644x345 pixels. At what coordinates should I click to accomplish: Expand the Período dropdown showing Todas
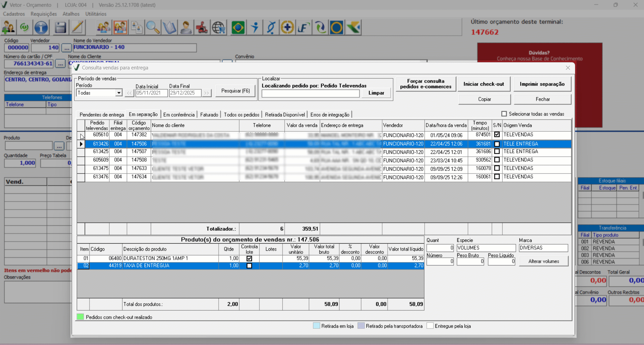(x=118, y=93)
